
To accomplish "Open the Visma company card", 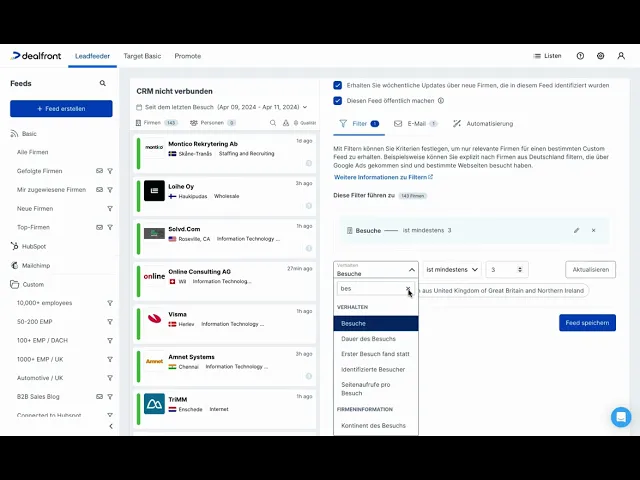I will (224, 324).
